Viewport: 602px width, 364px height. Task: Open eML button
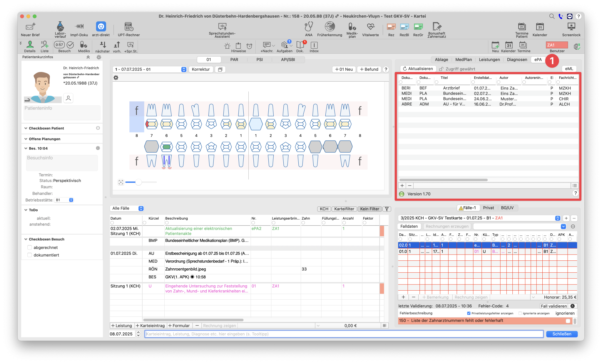569,69
